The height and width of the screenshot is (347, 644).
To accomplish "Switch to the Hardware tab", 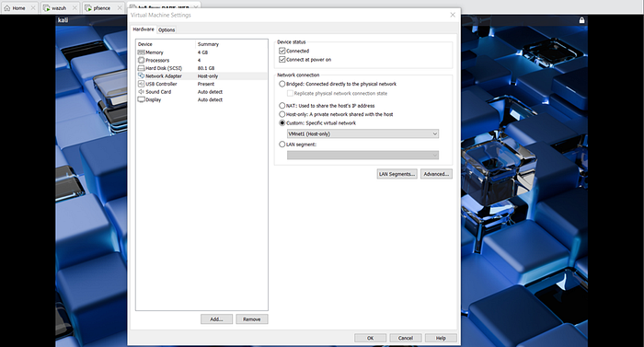I will point(144,29).
